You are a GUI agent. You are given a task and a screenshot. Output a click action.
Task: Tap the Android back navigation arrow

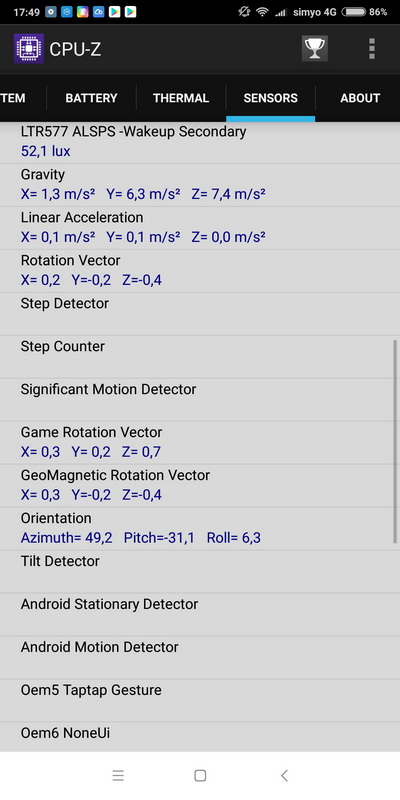tap(284, 776)
